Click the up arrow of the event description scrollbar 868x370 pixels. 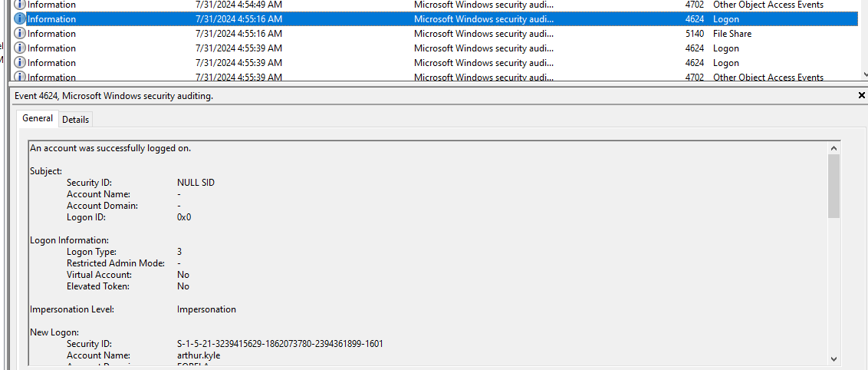(833, 147)
